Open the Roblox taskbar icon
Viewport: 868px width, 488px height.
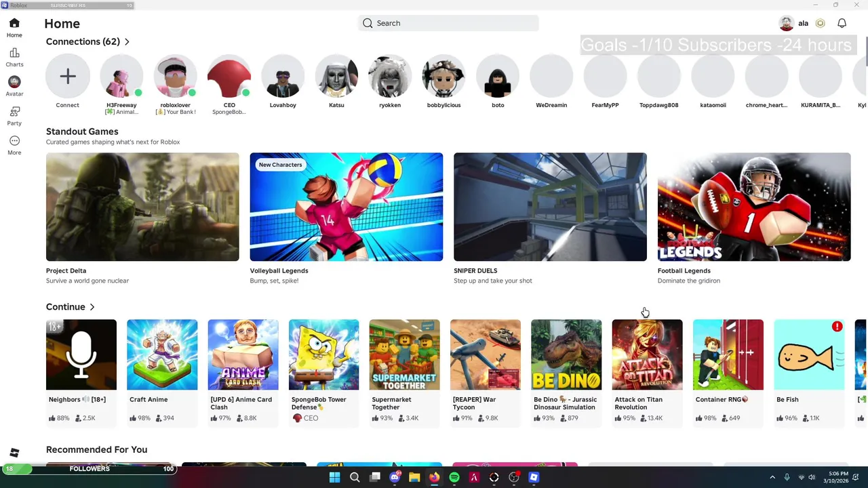point(534,477)
